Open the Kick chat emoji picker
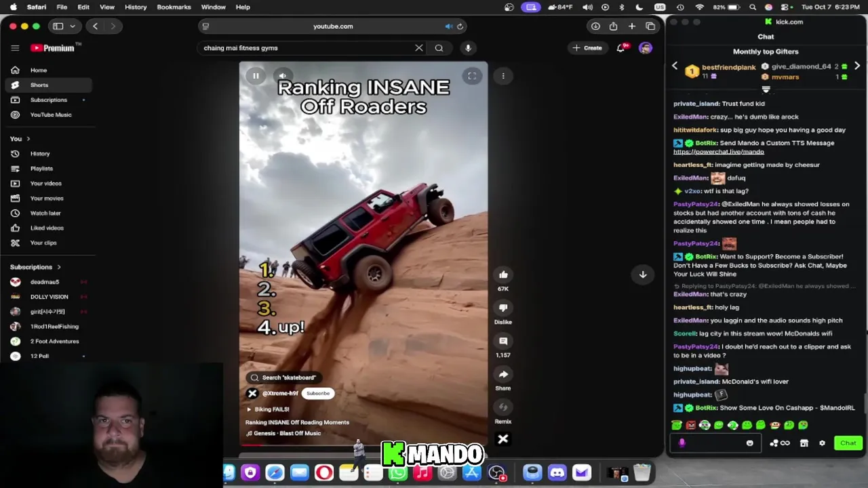868x488 pixels. coord(749,443)
